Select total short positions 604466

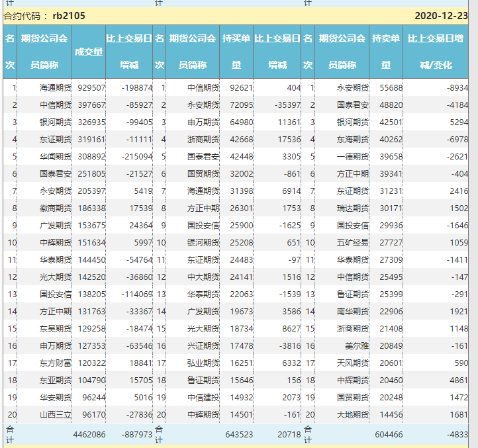click(389, 435)
